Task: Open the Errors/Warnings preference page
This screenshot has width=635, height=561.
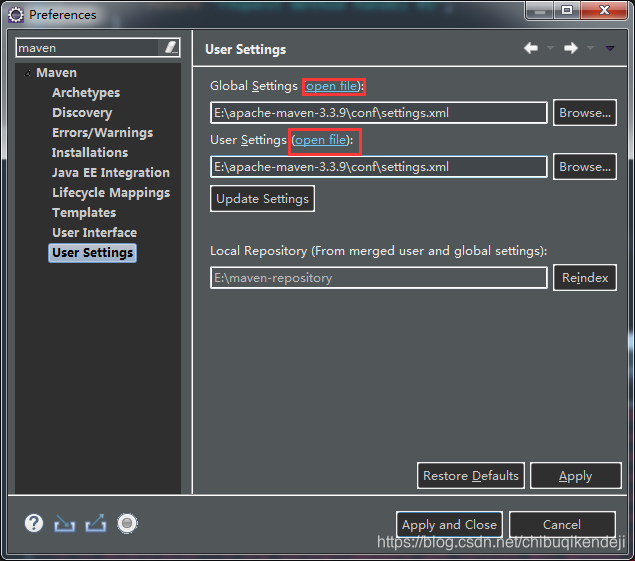Action: (102, 132)
